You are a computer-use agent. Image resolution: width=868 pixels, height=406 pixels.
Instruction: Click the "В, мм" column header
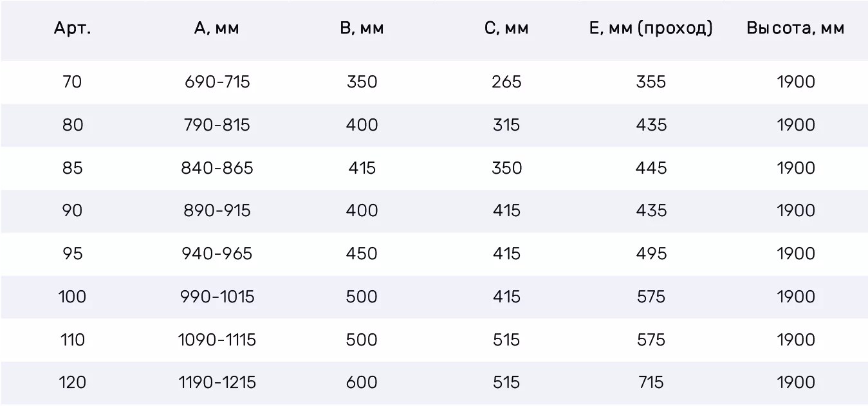click(x=362, y=29)
